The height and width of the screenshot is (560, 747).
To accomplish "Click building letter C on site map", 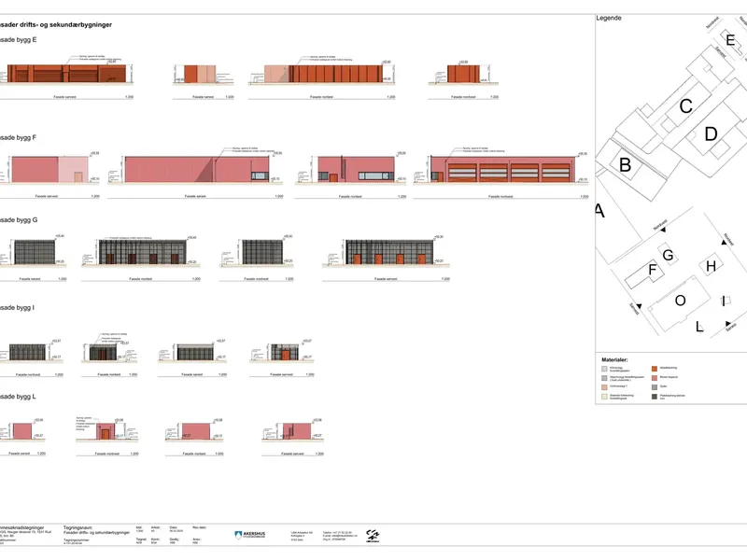I will [685, 105].
